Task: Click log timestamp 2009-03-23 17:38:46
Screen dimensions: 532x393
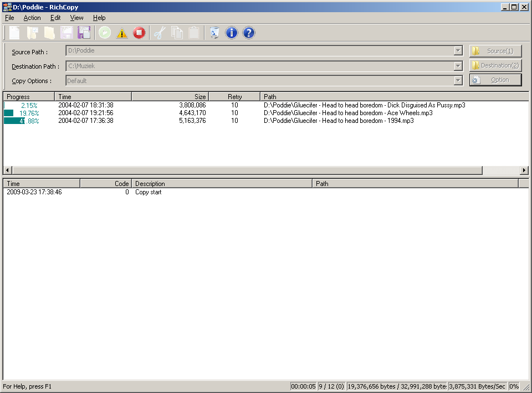Action: point(34,192)
